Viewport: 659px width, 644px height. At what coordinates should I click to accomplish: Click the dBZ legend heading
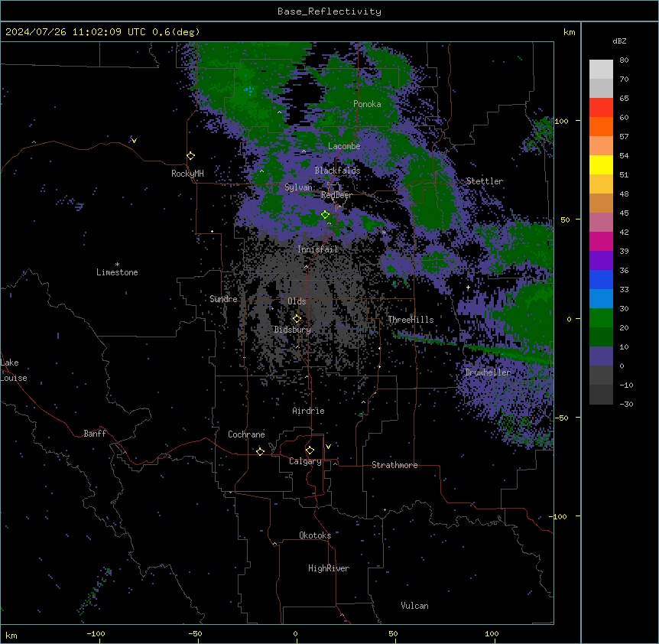point(619,41)
